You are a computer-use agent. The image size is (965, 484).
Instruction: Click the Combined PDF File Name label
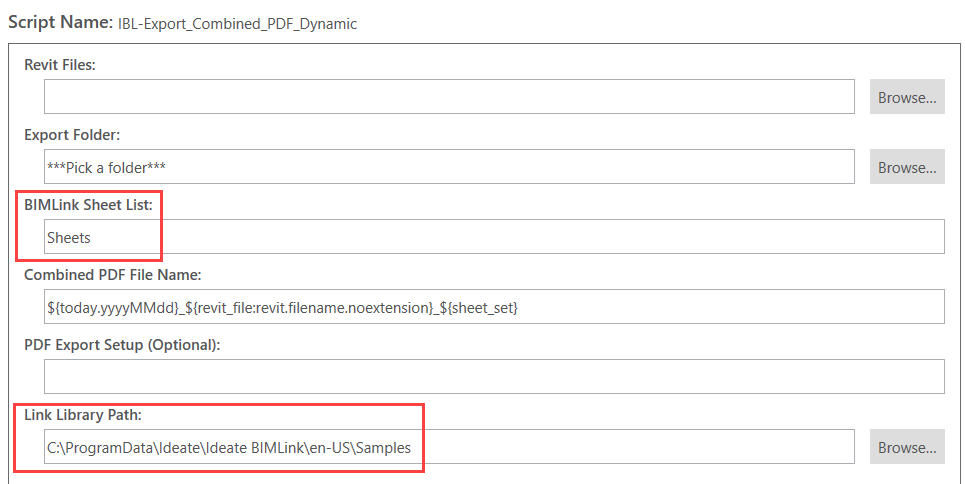(x=113, y=275)
